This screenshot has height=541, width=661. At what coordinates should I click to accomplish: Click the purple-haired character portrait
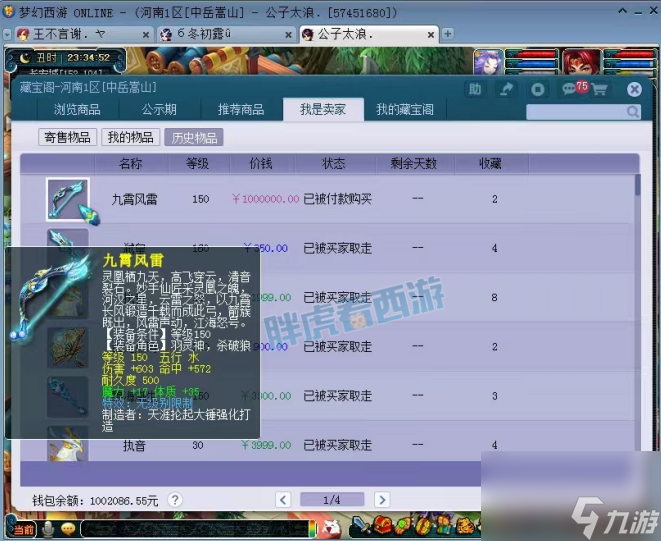click(488, 62)
